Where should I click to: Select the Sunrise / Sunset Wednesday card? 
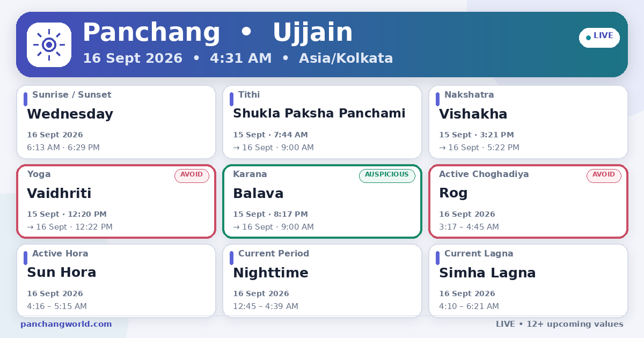click(116, 122)
